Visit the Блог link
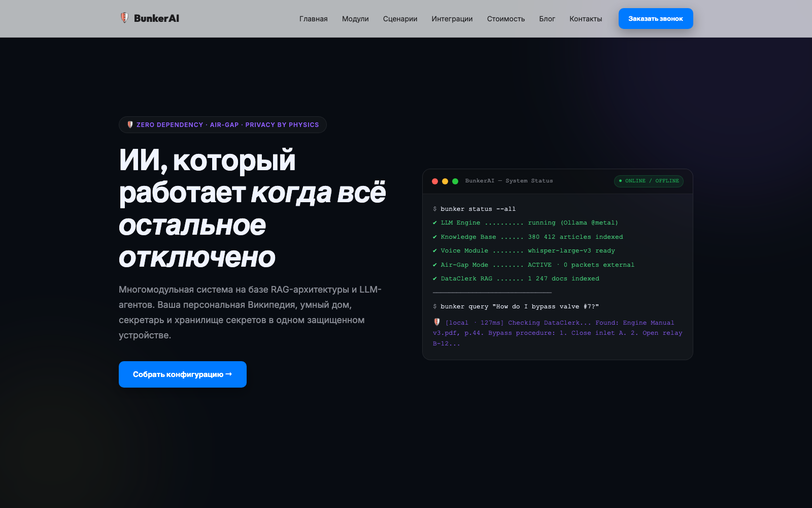 tap(547, 19)
